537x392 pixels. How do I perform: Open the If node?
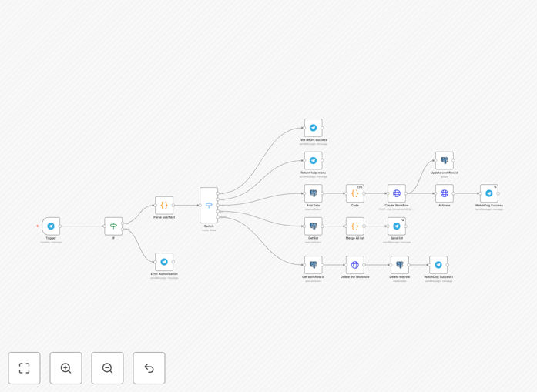click(113, 226)
